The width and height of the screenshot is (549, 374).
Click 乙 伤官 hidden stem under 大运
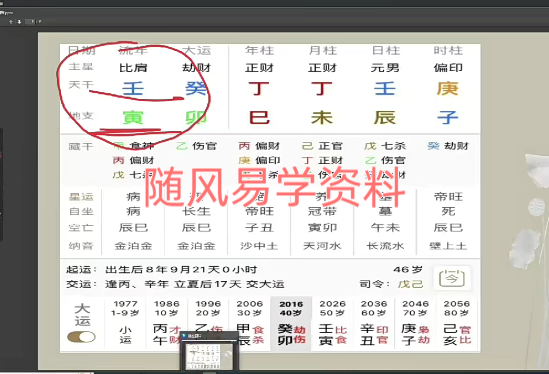click(196, 146)
